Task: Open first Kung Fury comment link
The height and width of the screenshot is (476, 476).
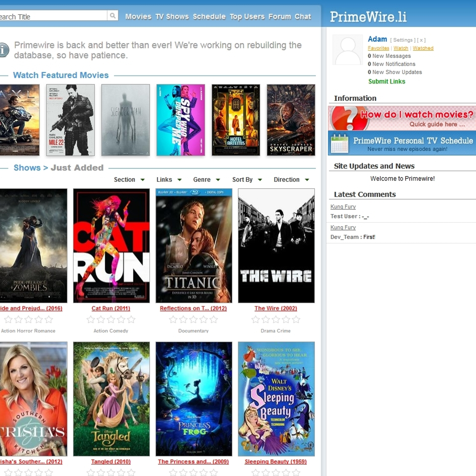Action: click(343, 206)
